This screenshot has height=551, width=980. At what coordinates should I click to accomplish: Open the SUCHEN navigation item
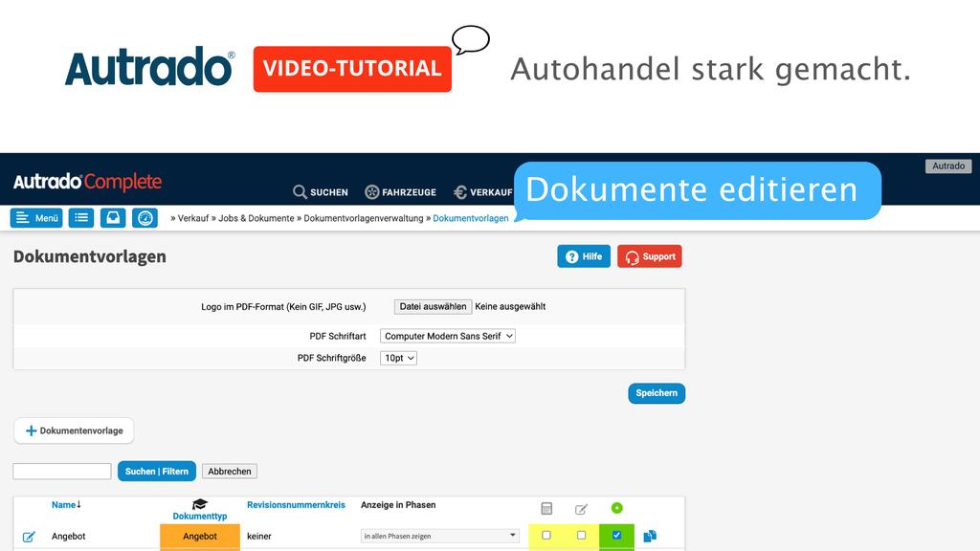coord(321,191)
